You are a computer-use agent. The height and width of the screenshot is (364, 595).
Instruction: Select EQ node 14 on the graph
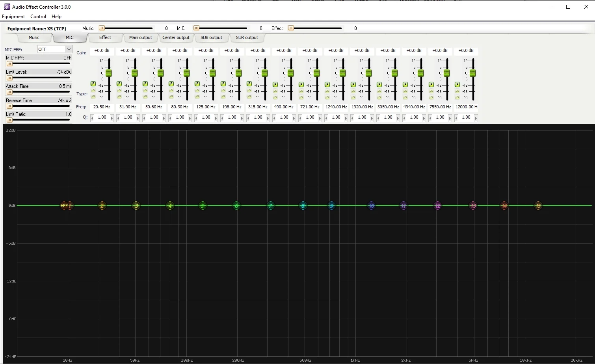click(x=504, y=206)
